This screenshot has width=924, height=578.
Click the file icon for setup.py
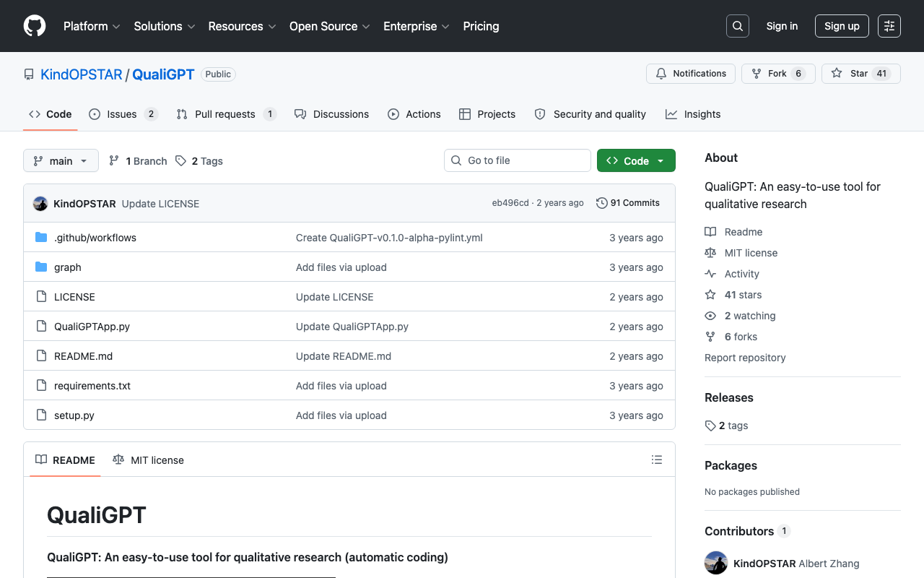[x=41, y=415]
